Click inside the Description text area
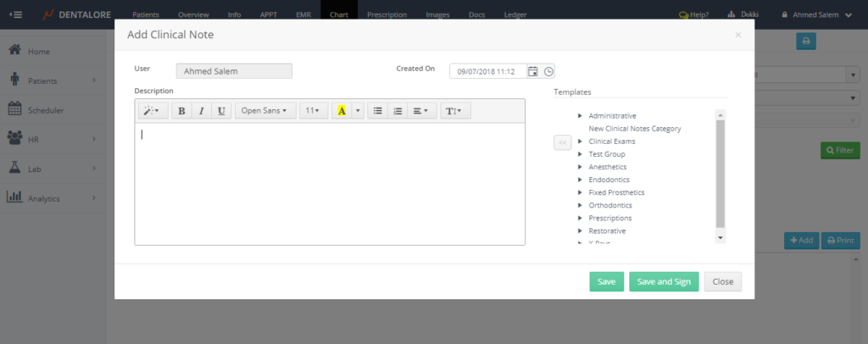This screenshot has width=868, height=344. (329, 183)
